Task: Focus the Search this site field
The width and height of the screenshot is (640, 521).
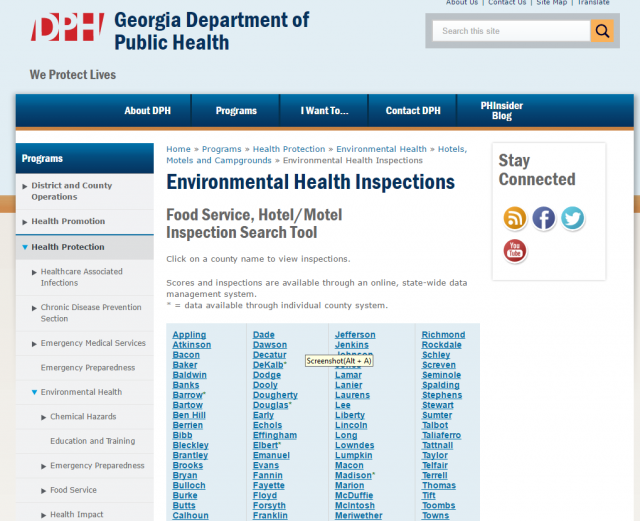Action: click(511, 31)
